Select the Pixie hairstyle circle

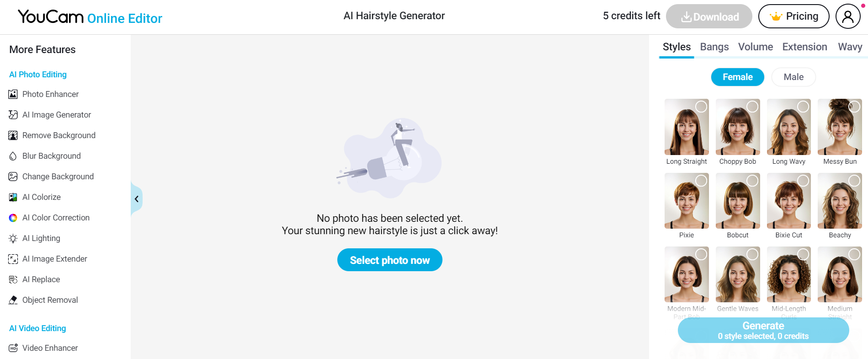click(701, 181)
